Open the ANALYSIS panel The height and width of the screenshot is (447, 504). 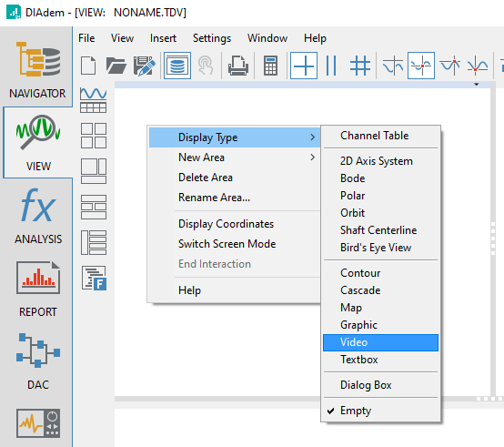pyautogui.click(x=37, y=216)
